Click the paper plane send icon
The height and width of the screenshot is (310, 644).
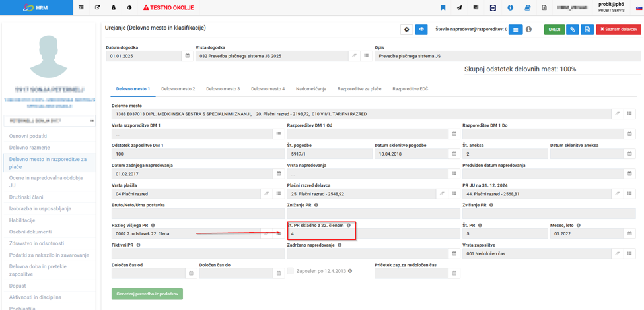[x=459, y=7]
